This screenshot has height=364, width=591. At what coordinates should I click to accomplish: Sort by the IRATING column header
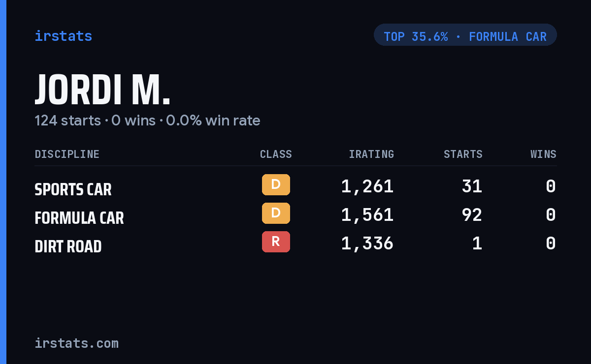[371, 154]
